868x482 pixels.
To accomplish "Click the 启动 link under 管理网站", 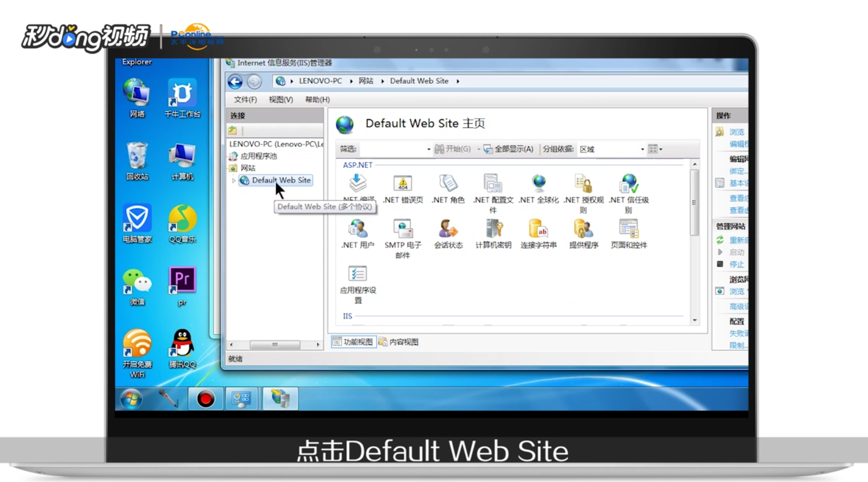I will click(737, 252).
